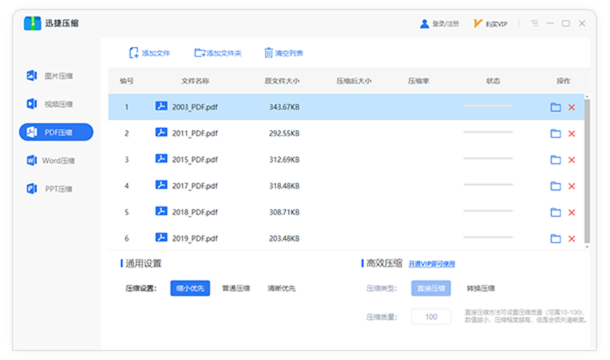Screen dimensions: 610x360
Task: Click the 清空列表 (clear list) button
Action: 284,53
